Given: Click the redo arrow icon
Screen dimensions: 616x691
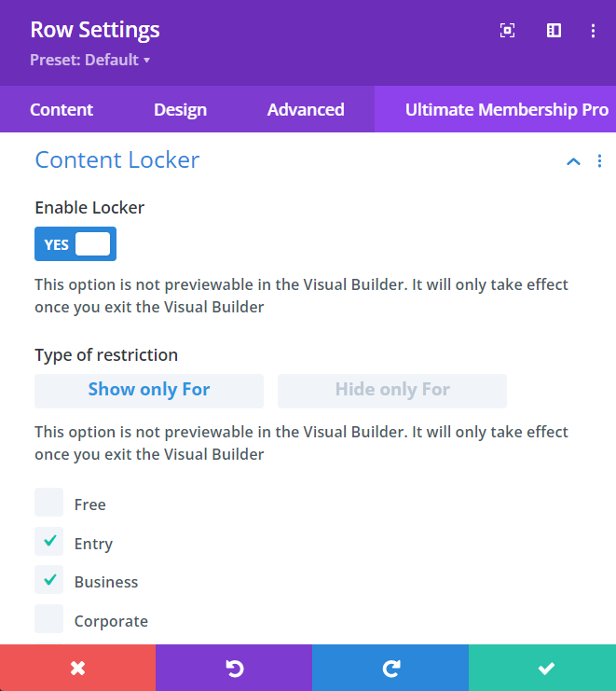Looking at the screenshot, I should [x=390, y=668].
